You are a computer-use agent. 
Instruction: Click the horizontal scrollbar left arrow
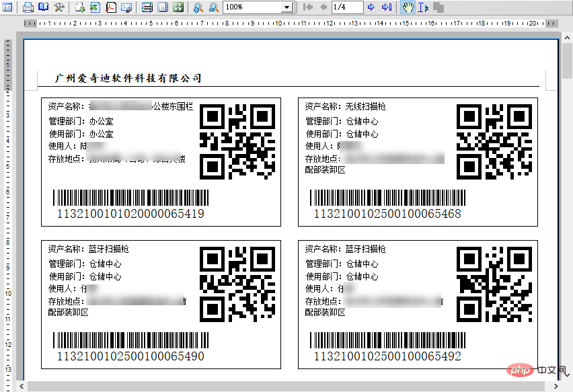[22, 386]
